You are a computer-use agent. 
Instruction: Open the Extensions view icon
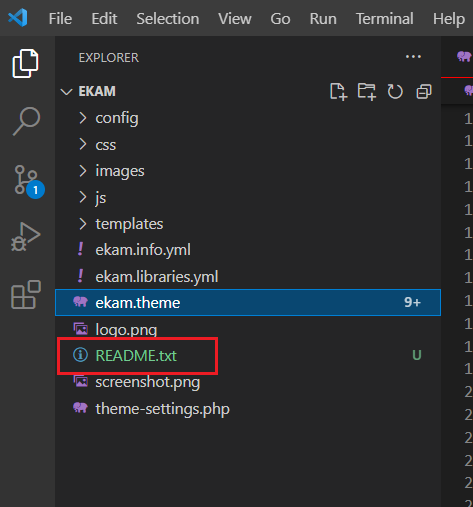click(x=26, y=295)
